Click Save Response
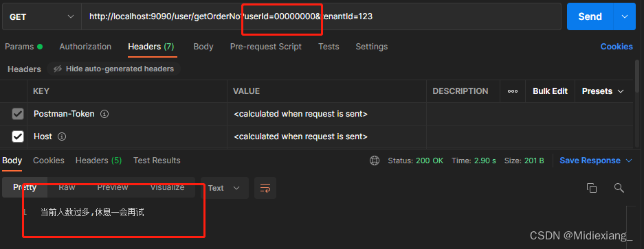Screen dimensions: 644x249 click(590, 161)
